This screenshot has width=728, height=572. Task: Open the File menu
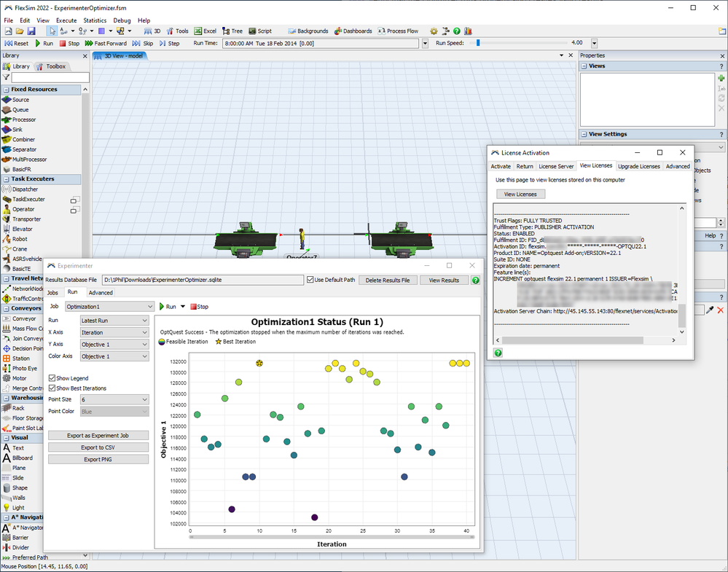(x=9, y=20)
